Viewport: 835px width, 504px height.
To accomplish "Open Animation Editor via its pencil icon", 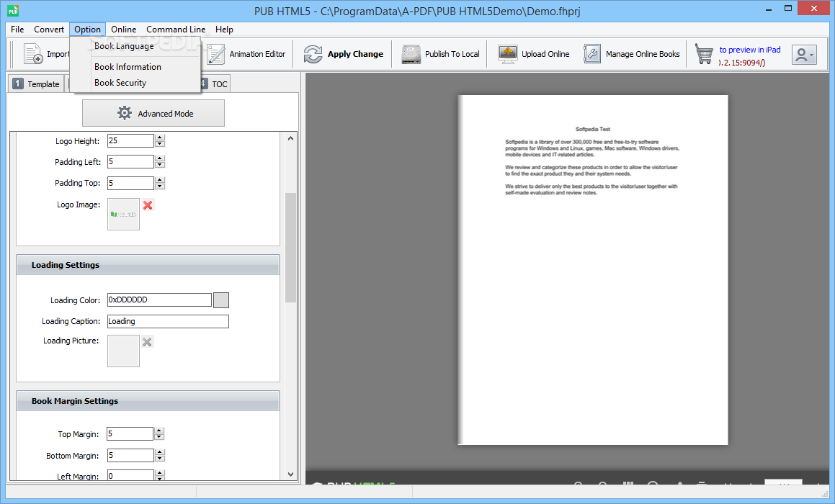I will (215, 54).
